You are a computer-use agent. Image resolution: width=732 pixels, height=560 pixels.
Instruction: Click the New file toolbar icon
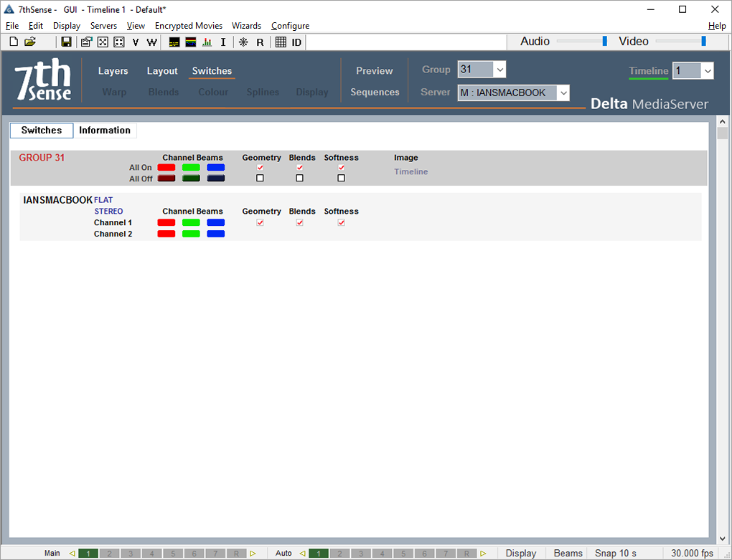pyautogui.click(x=14, y=42)
